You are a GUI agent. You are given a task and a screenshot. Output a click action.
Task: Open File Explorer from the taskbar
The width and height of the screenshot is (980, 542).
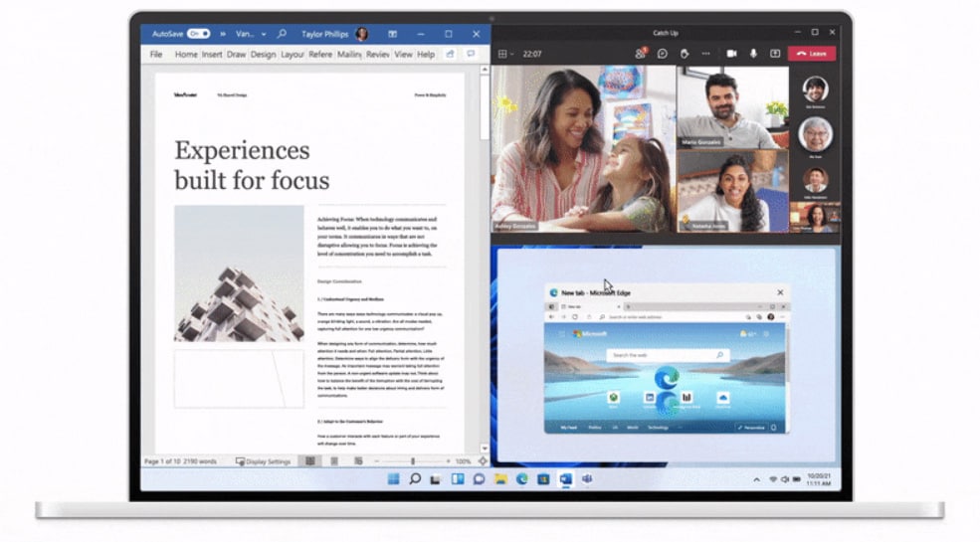click(x=500, y=479)
